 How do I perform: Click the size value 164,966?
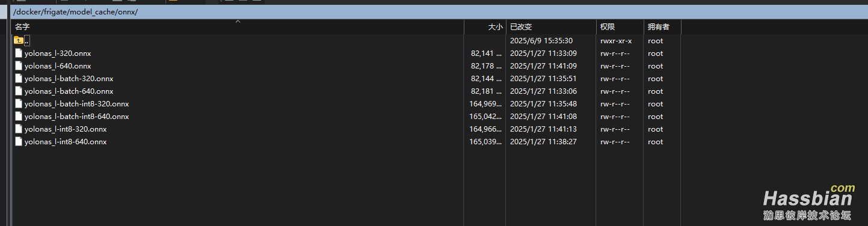(485, 129)
